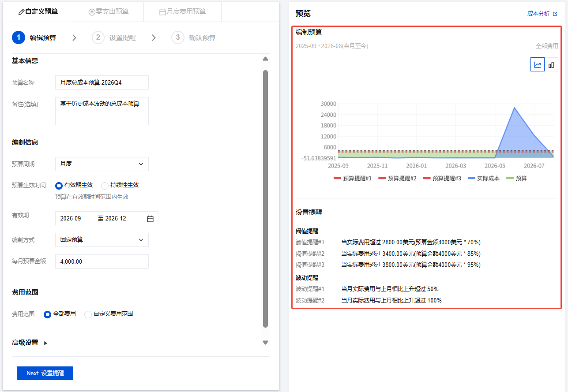Click x-axis label 2025-11

pos(377,166)
